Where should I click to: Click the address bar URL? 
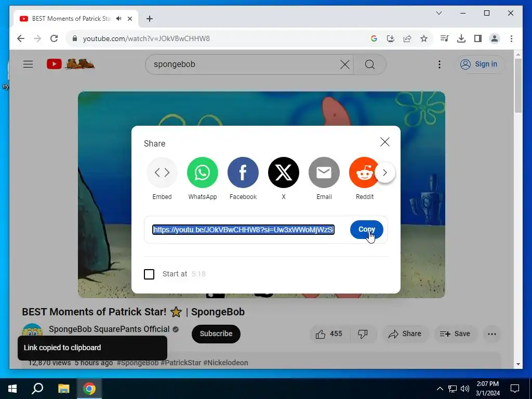pos(146,38)
